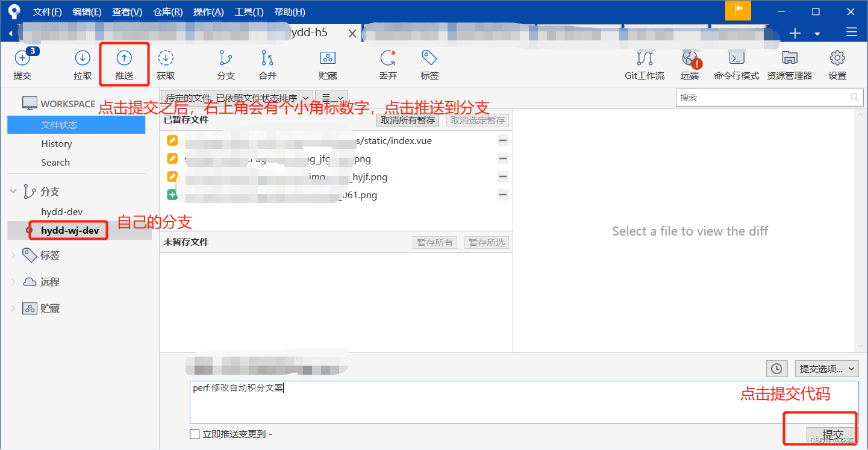Select hydd-dev branch
Viewport: 868px width, 450px height.
pos(62,211)
